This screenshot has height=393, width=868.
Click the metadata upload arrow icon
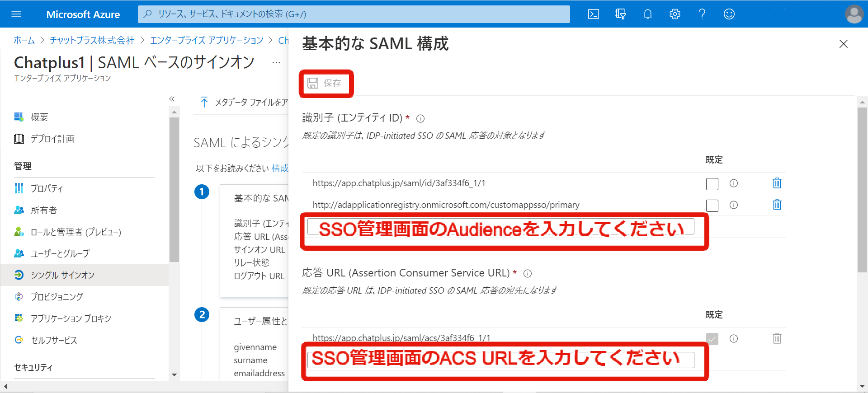pos(204,102)
